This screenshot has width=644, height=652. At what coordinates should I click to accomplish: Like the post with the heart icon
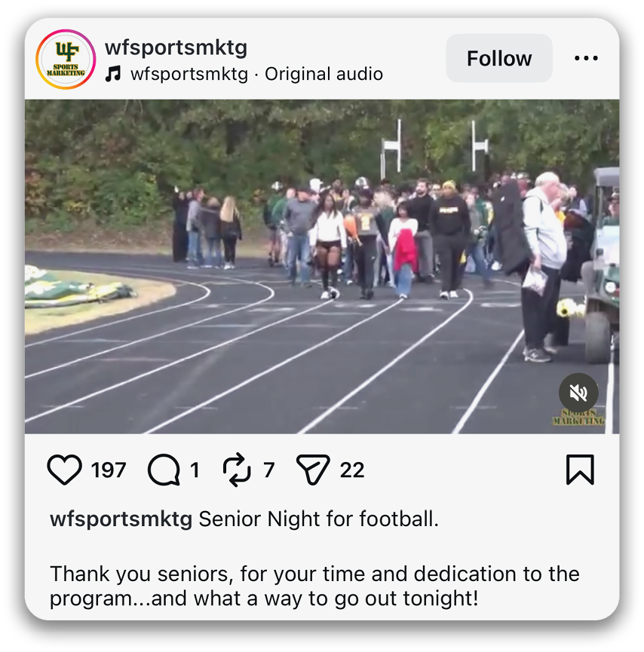65,470
